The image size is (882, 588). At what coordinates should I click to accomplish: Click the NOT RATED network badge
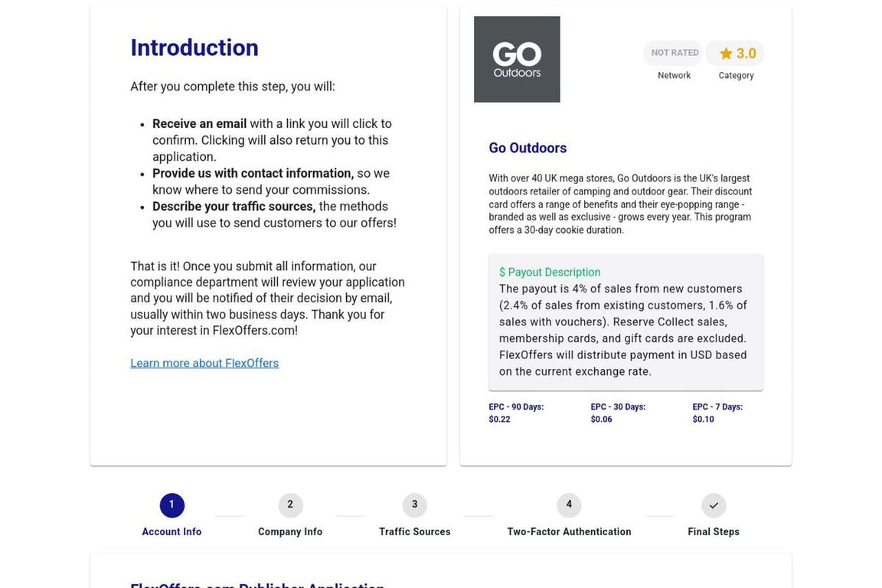pos(675,53)
